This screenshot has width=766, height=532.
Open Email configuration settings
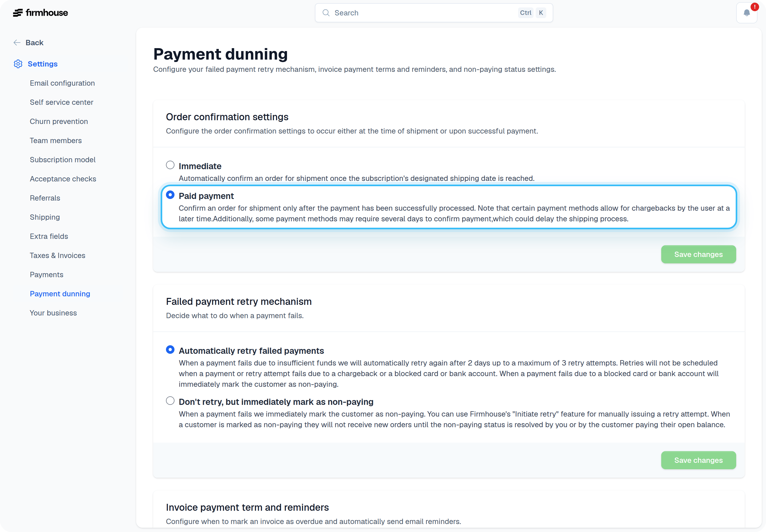click(x=62, y=83)
